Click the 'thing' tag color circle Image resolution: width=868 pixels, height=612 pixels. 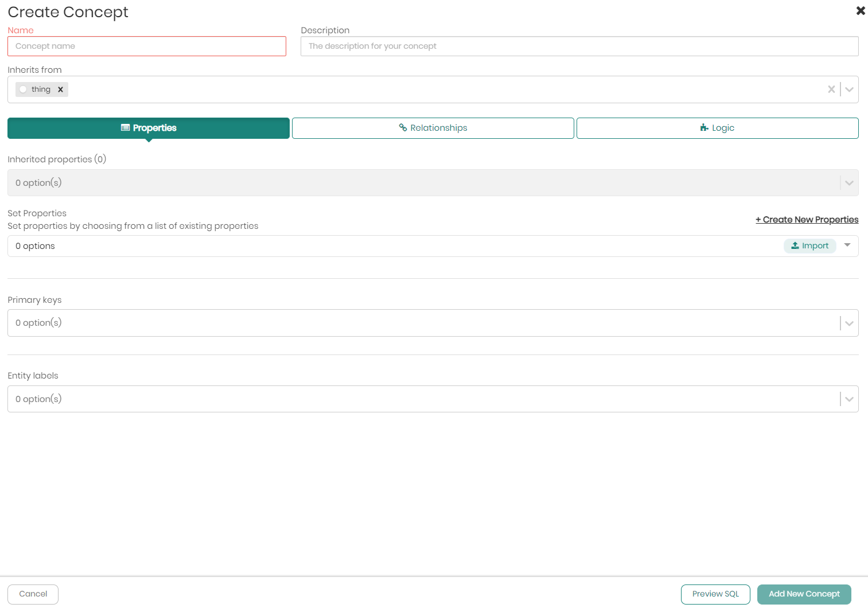[23, 89]
